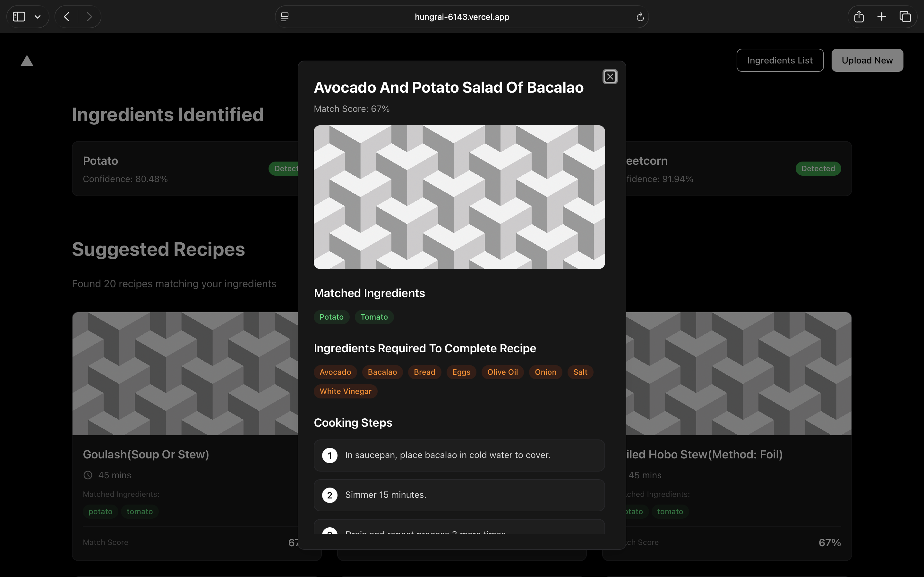The width and height of the screenshot is (924, 577).
Task: Click the recipe image in the dialog
Action: [459, 197]
